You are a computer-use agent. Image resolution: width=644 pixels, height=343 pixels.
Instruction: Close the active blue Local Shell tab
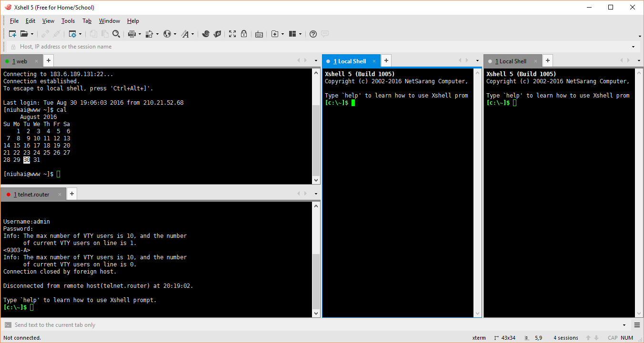pyautogui.click(x=374, y=61)
